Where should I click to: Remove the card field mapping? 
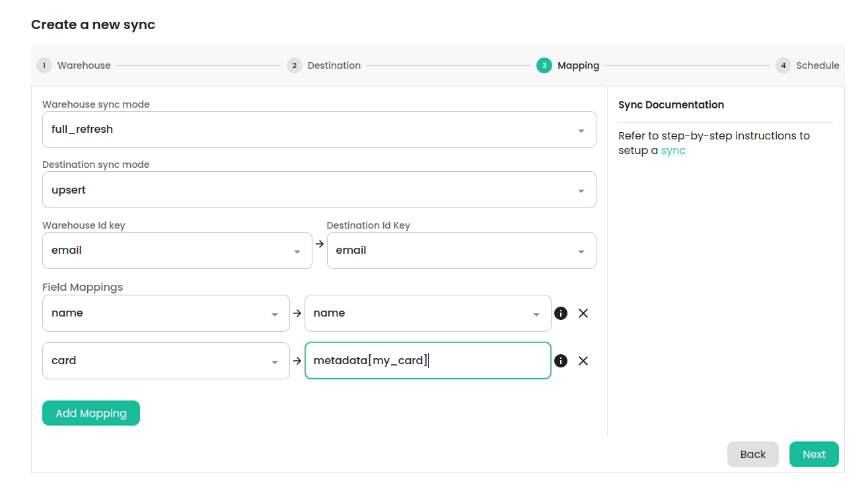tap(583, 361)
